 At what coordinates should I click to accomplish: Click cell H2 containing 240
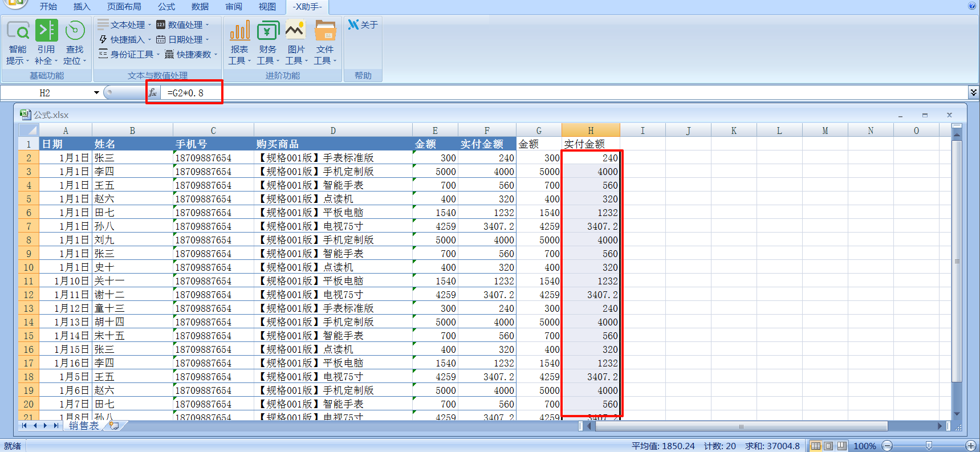coord(591,158)
